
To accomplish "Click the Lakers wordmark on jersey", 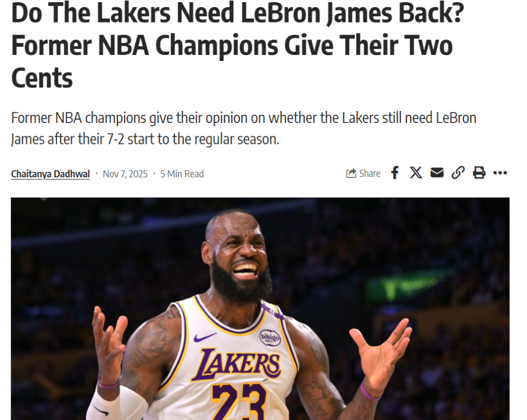I will point(236,364).
